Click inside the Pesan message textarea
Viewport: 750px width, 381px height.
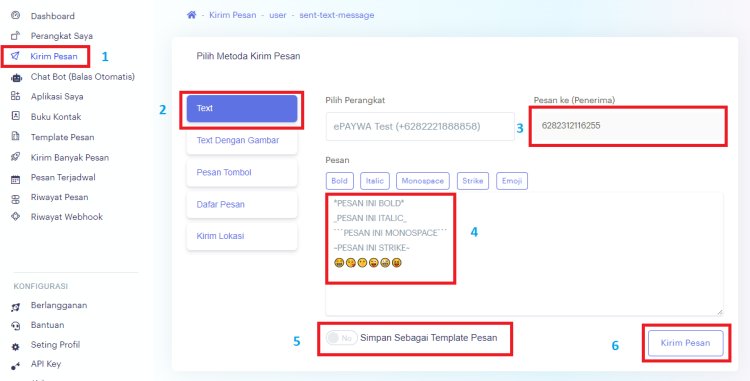pos(524,254)
